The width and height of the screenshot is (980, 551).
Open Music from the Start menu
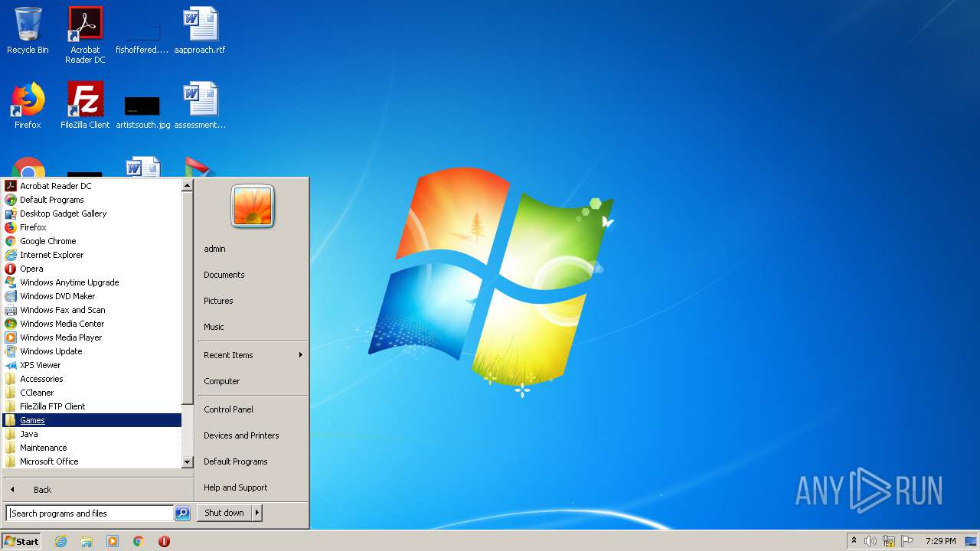click(253, 327)
